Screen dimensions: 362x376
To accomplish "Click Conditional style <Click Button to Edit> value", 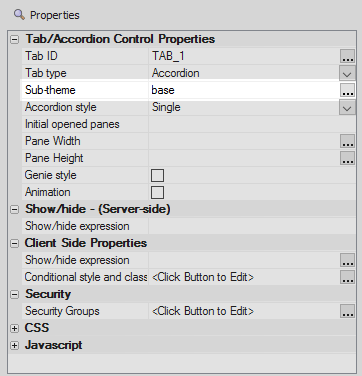I will pyautogui.click(x=203, y=277).
